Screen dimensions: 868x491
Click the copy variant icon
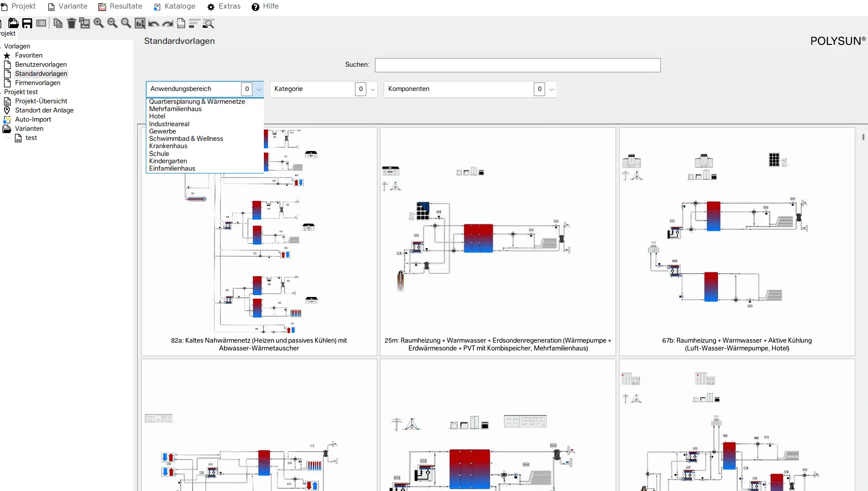58,23
